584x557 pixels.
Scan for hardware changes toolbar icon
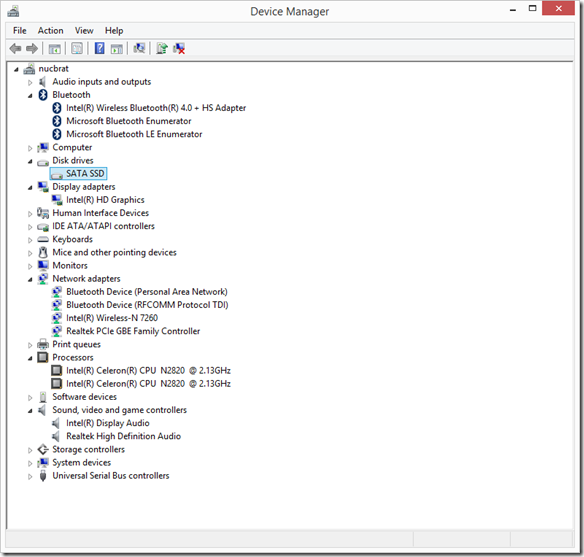coord(139,48)
